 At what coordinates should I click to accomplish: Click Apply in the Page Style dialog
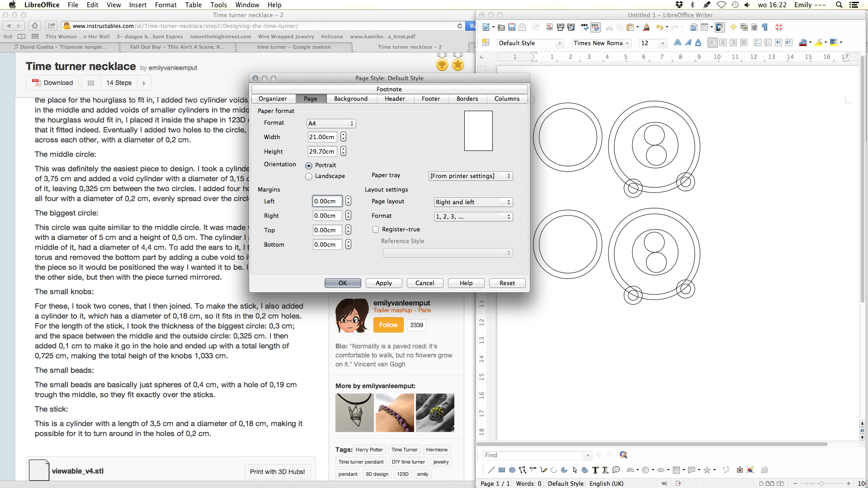pyautogui.click(x=384, y=283)
